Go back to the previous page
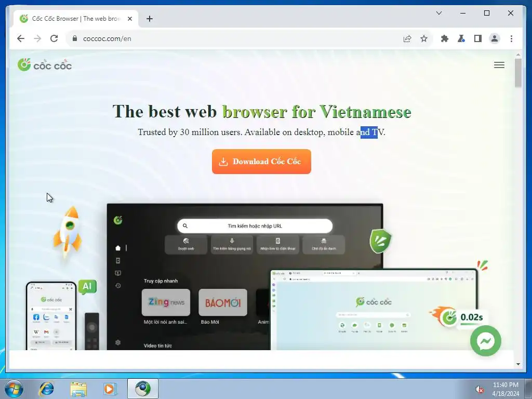Viewport: 532px width, 399px height. 21,38
